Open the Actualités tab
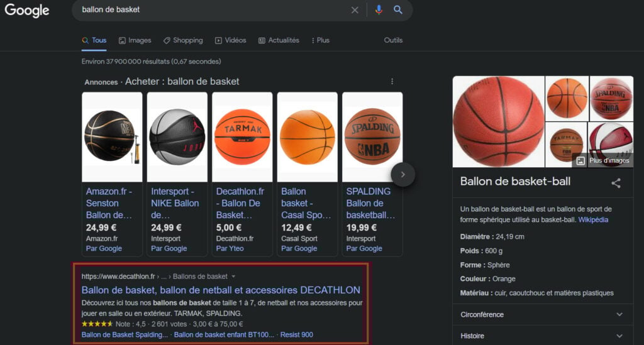The width and height of the screenshot is (644, 345). pos(279,40)
